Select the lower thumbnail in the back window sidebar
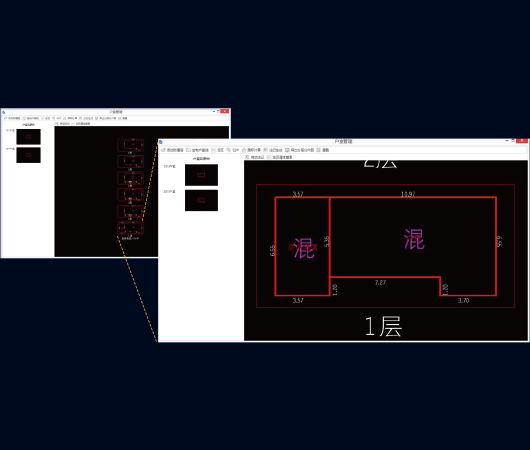 tap(28, 155)
